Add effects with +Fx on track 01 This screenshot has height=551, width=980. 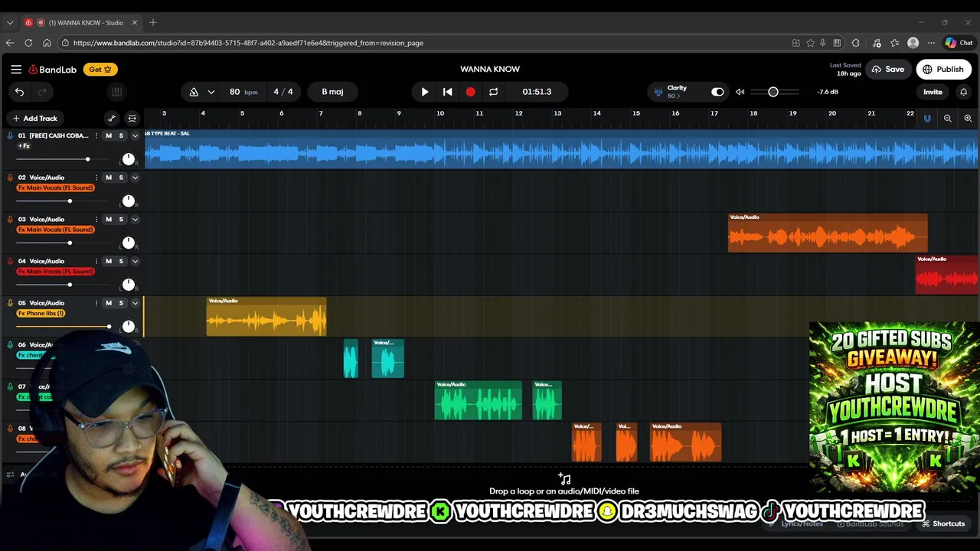[24, 146]
